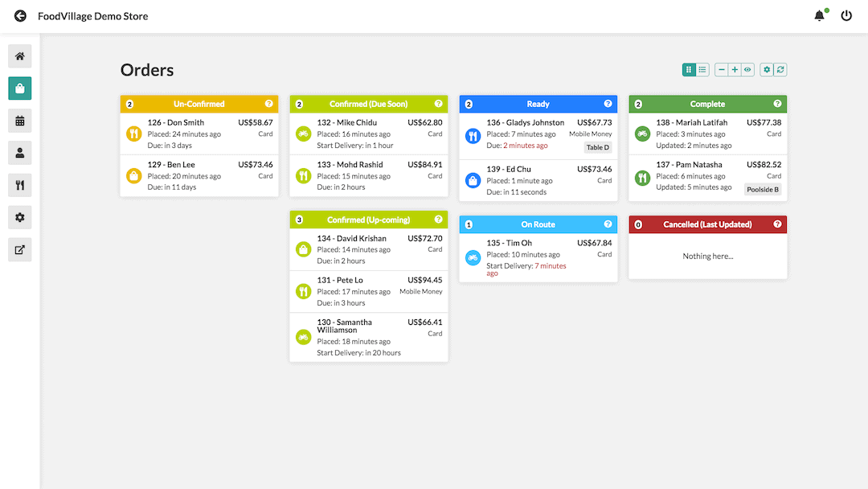Click the external link icon in sidebar
Image resolution: width=868 pixels, height=489 pixels.
[x=19, y=249]
